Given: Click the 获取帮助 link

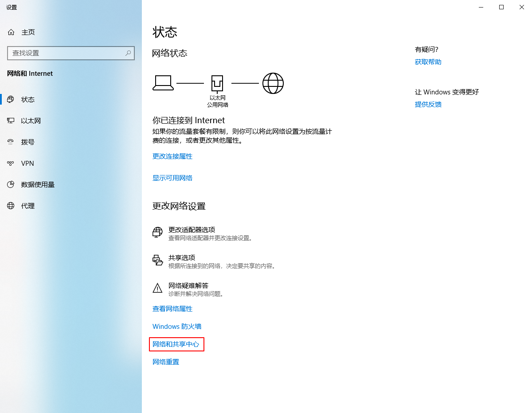Looking at the screenshot, I should [x=428, y=62].
